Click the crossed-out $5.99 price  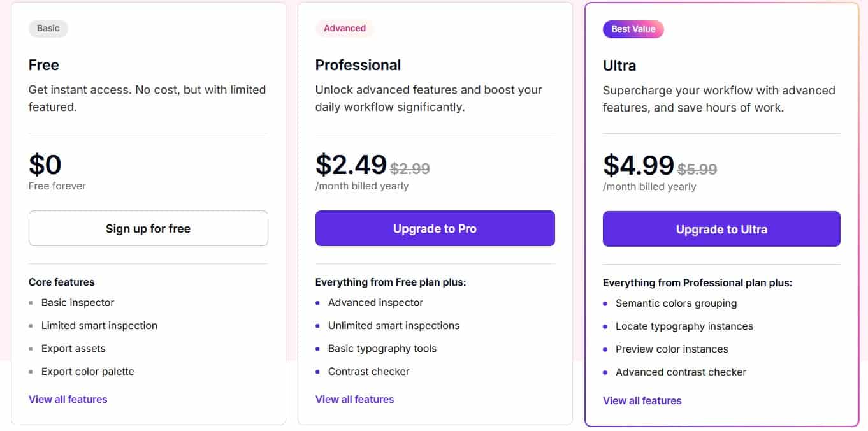[697, 168]
